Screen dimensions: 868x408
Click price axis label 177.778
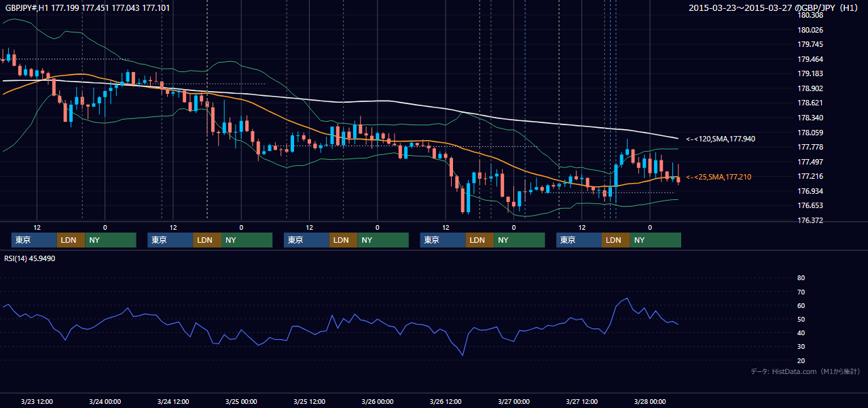tap(810, 147)
